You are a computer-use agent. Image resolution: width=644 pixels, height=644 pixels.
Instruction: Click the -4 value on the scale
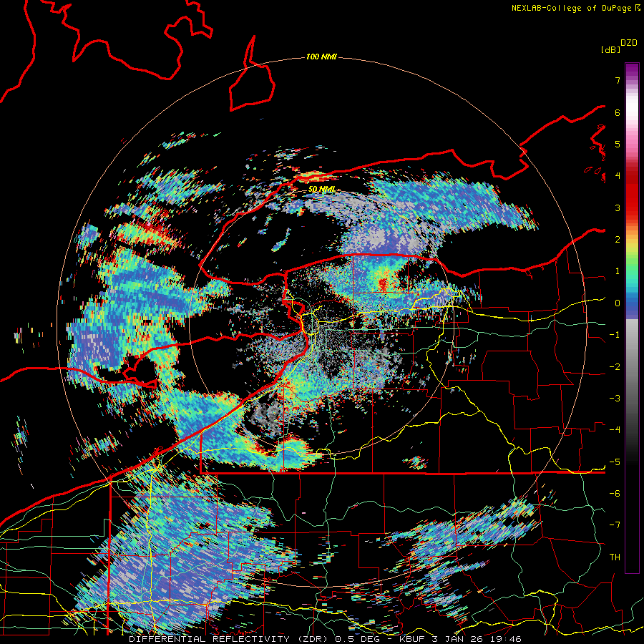(615, 430)
